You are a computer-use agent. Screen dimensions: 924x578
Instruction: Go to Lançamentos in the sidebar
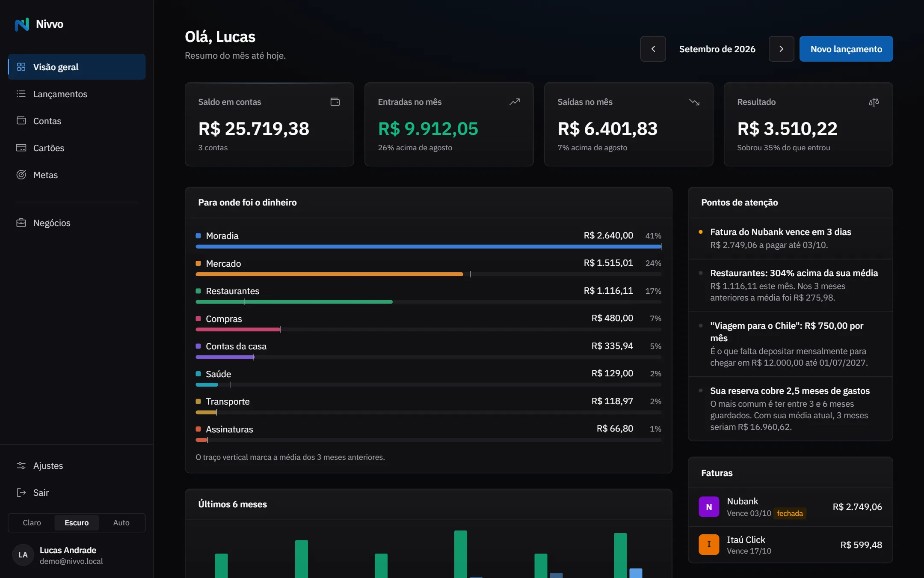coord(77,94)
